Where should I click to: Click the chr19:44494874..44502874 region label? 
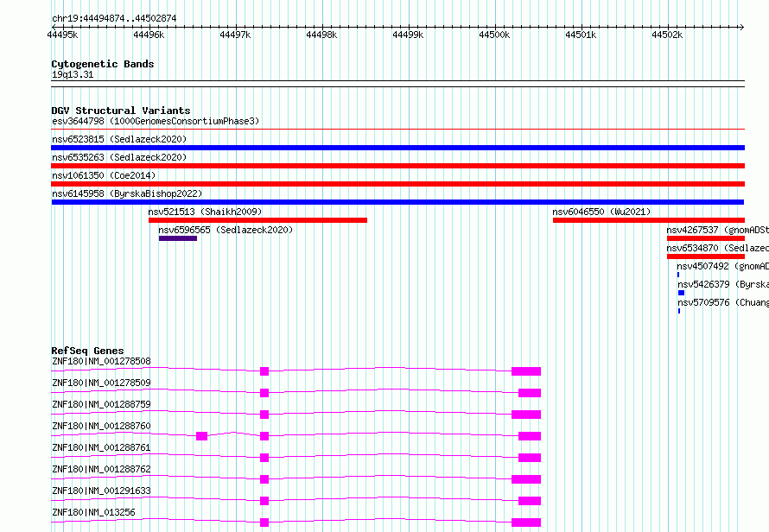[x=114, y=18]
